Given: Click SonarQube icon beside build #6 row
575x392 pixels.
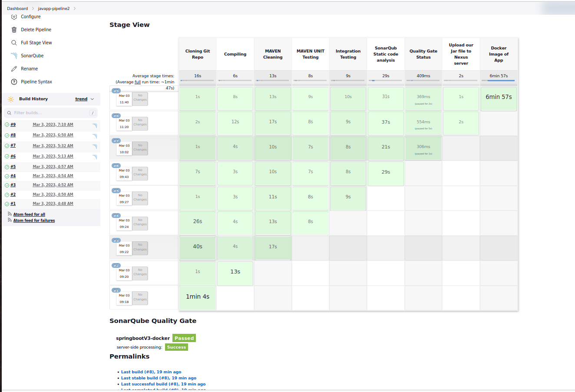Looking at the screenshot, I should 94,157.
